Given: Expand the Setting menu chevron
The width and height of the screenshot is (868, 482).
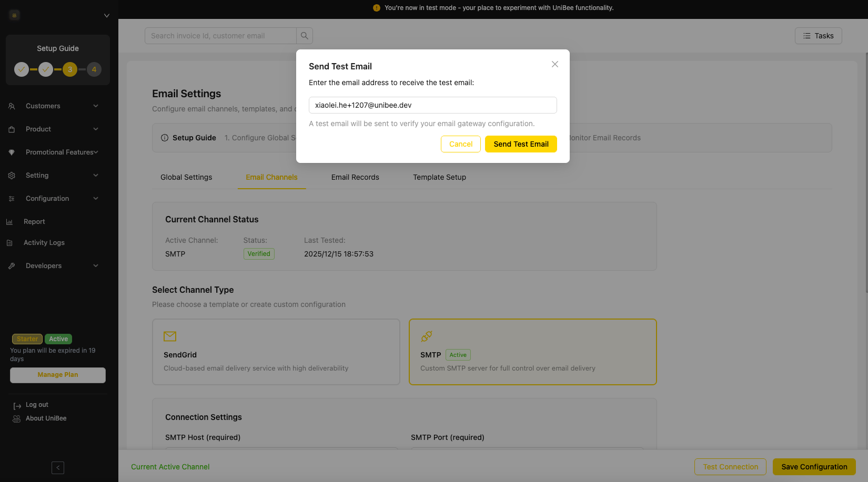Looking at the screenshot, I should [x=96, y=176].
